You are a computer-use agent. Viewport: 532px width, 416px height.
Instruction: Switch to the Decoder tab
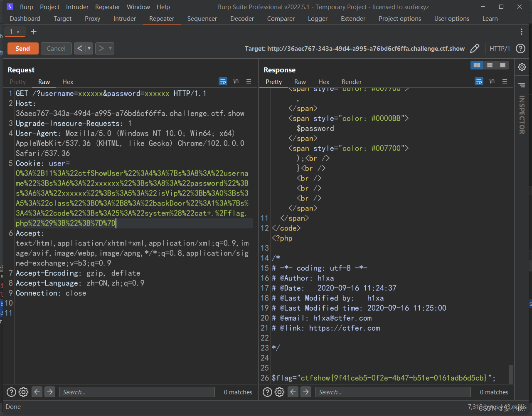[242, 19]
